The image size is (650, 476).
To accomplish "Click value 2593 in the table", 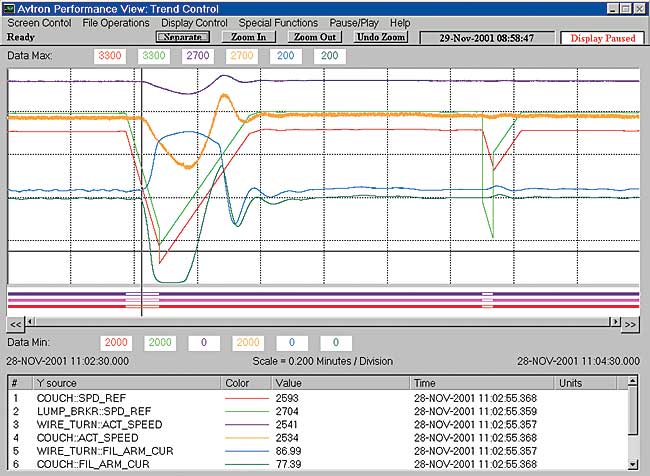I will [x=287, y=398].
